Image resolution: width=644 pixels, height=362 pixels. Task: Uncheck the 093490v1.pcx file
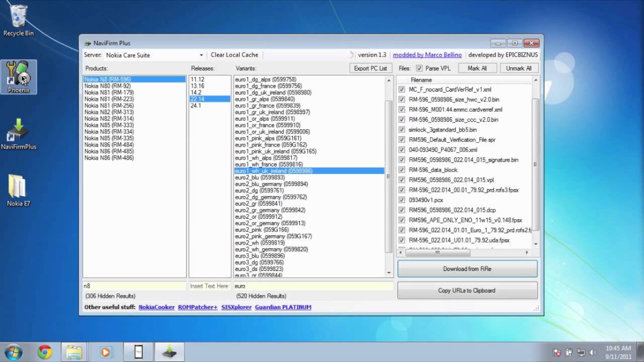tap(401, 200)
